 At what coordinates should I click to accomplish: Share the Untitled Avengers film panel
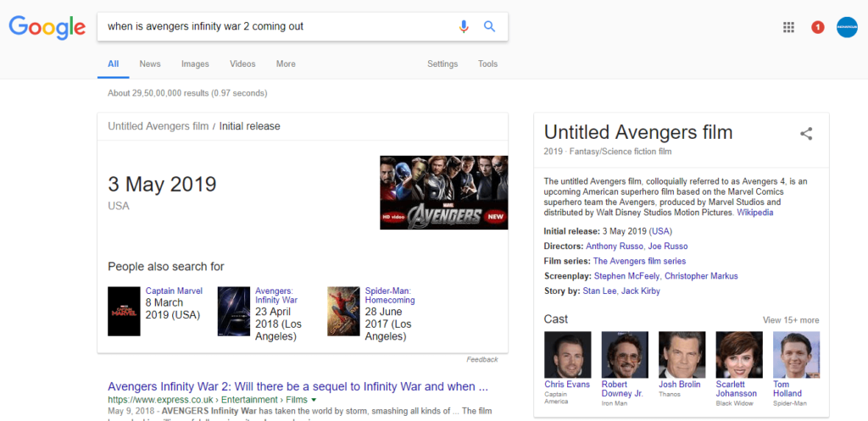(x=806, y=133)
